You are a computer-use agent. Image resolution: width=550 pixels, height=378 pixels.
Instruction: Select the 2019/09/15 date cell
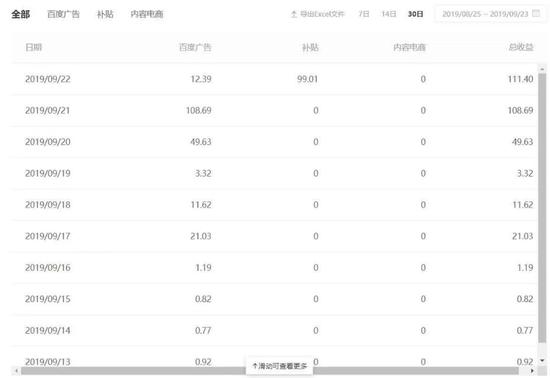click(x=48, y=299)
